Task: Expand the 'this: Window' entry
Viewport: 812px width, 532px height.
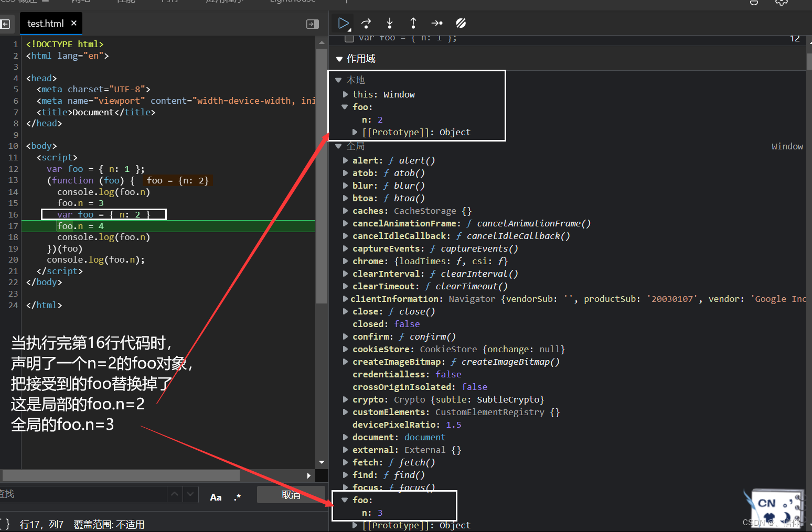Action: [345, 94]
